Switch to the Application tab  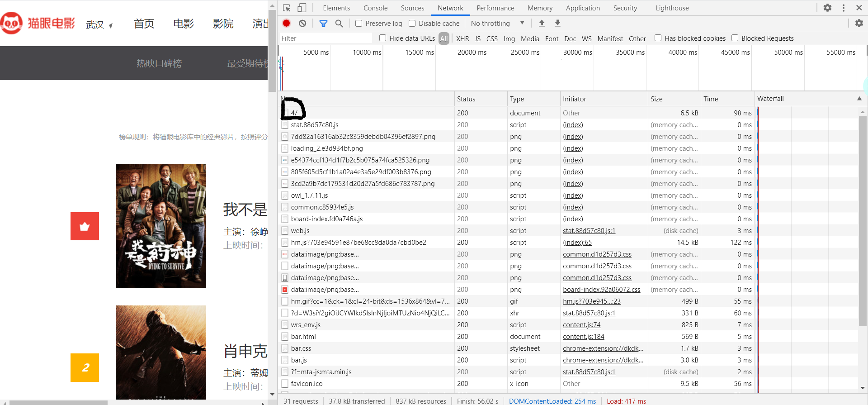click(583, 8)
